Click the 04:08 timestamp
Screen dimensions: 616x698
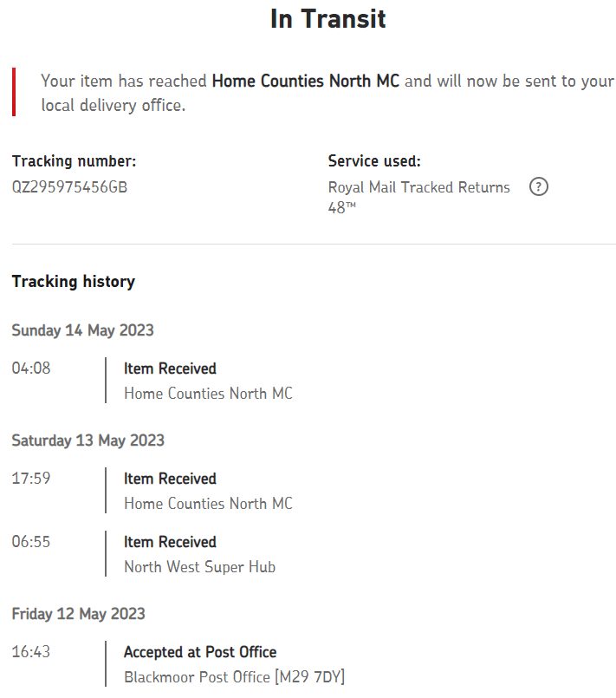31,369
